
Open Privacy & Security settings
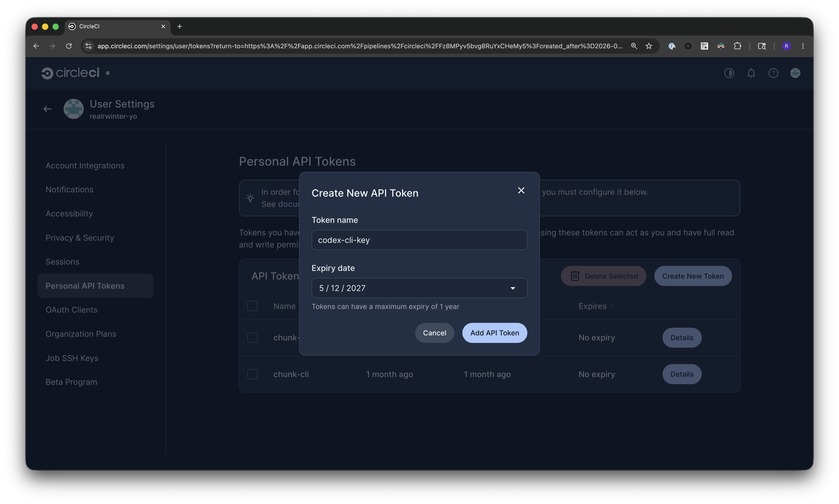(x=80, y=238)
